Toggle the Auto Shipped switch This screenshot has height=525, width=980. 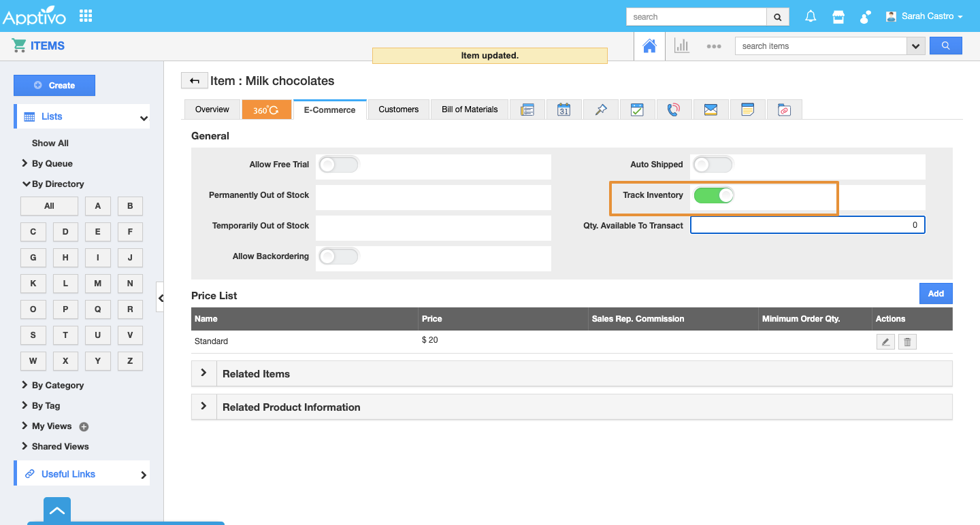tap(713, 165)
